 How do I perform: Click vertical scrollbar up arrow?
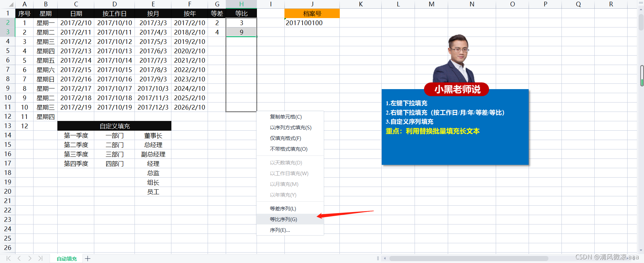click(641, 10)
